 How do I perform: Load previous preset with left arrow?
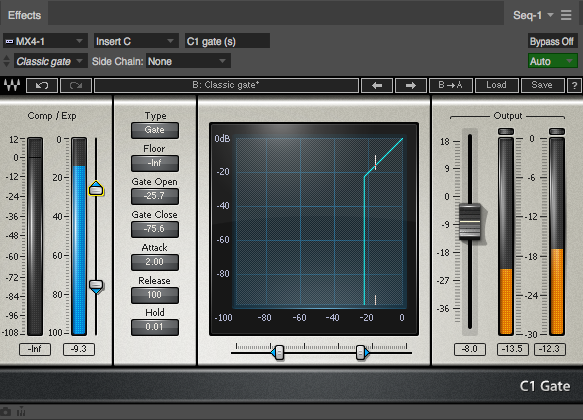click(377, 85)
